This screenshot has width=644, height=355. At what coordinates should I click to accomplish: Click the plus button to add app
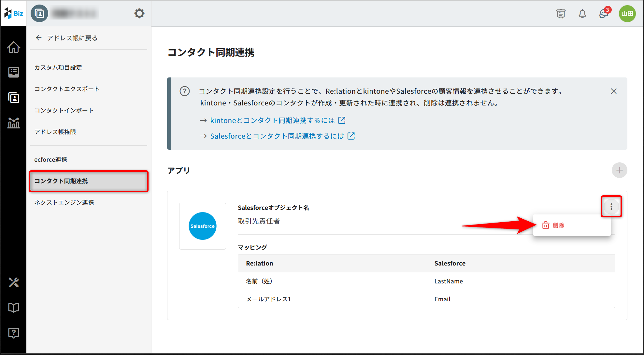click(619, 170)
